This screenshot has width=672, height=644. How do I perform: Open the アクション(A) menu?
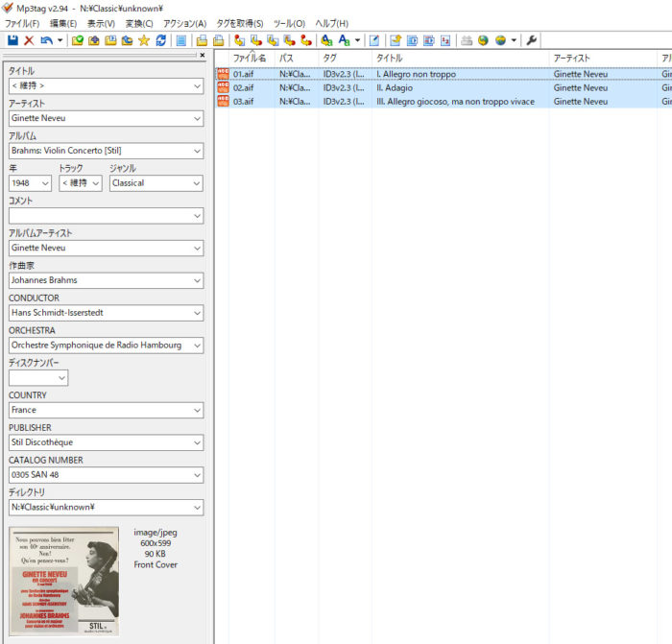point(184,24)
